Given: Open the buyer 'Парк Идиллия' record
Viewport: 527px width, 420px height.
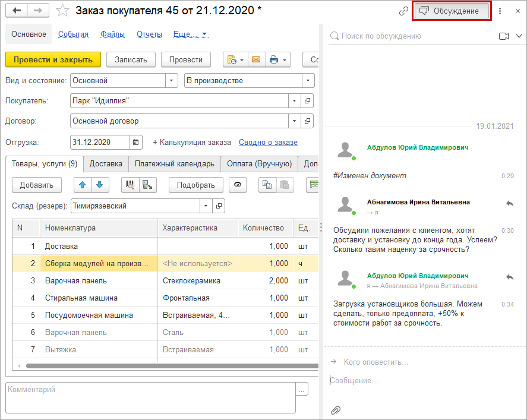Looking at the screenshot, I should (x=307, y=101).
